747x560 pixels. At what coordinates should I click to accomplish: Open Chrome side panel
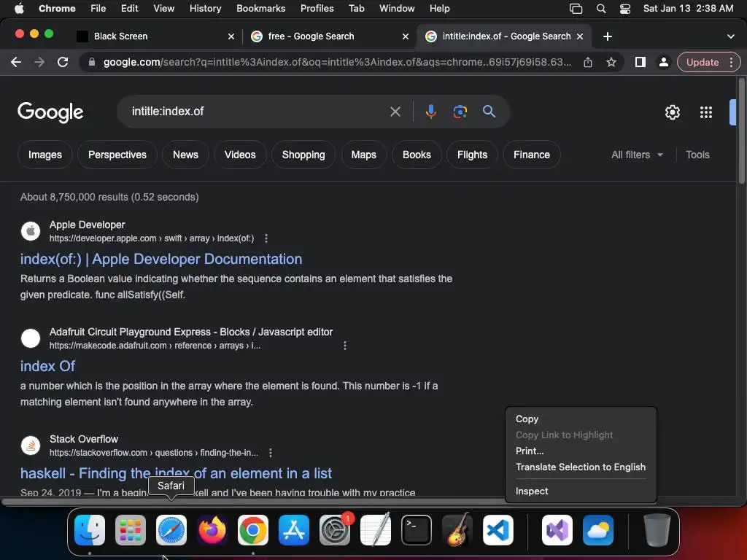coord(640,62)
